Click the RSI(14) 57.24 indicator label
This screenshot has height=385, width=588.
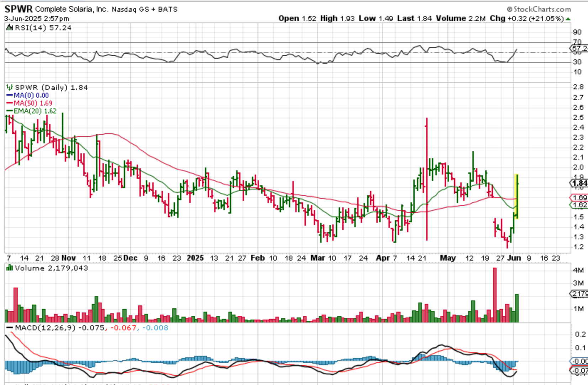coord(43,28)
